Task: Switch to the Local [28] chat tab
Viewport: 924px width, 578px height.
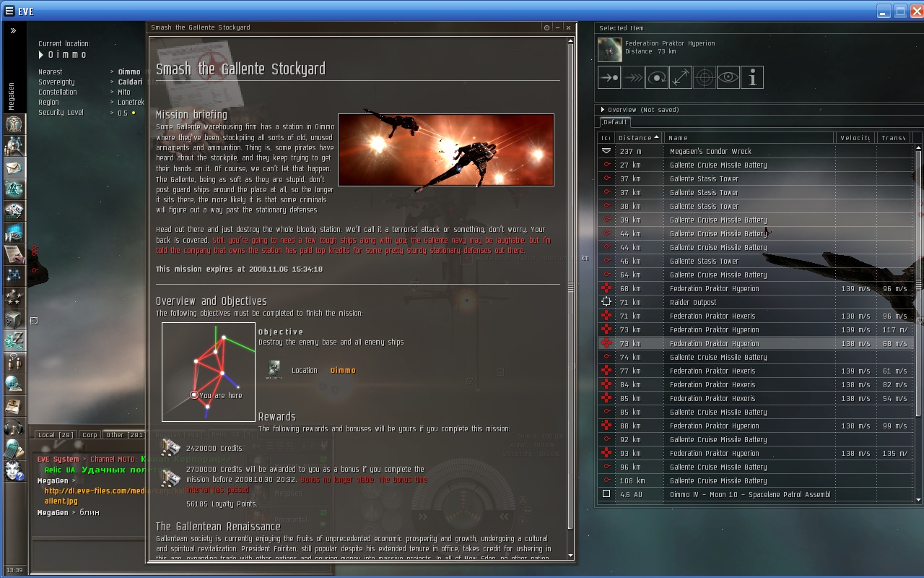Action: pyautogui.click(x=56, y=435)
